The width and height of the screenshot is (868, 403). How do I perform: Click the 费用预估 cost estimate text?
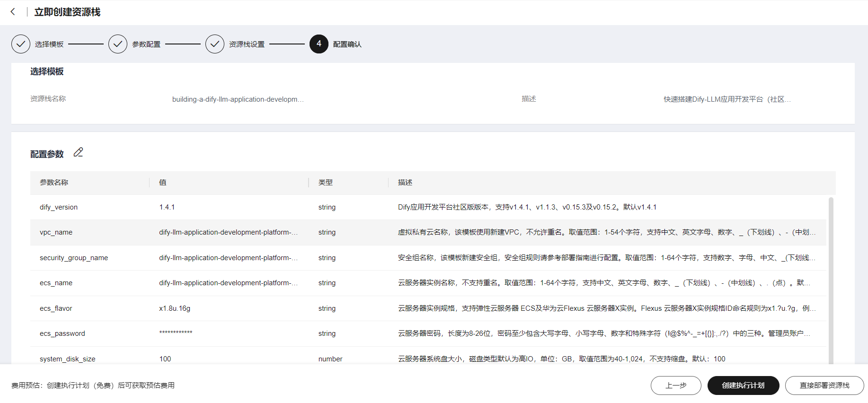coord(93,385)
